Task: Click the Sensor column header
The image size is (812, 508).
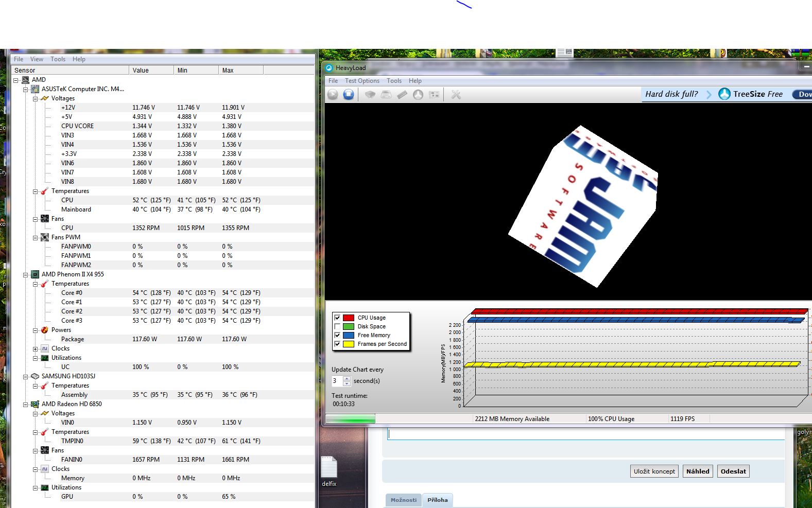Action: (x=71, y=70)
